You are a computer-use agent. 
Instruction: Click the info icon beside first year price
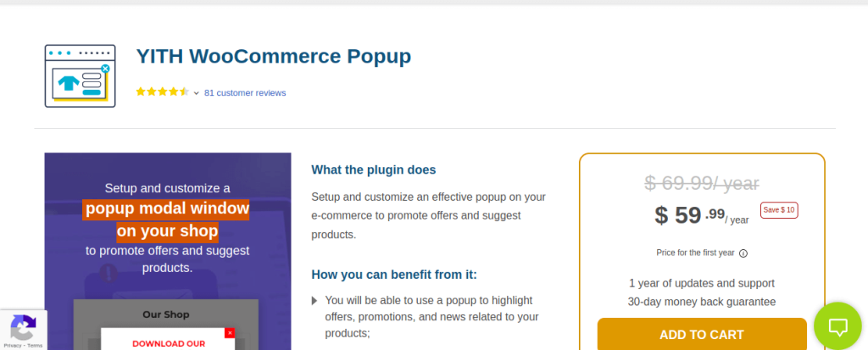coord(743,253)
